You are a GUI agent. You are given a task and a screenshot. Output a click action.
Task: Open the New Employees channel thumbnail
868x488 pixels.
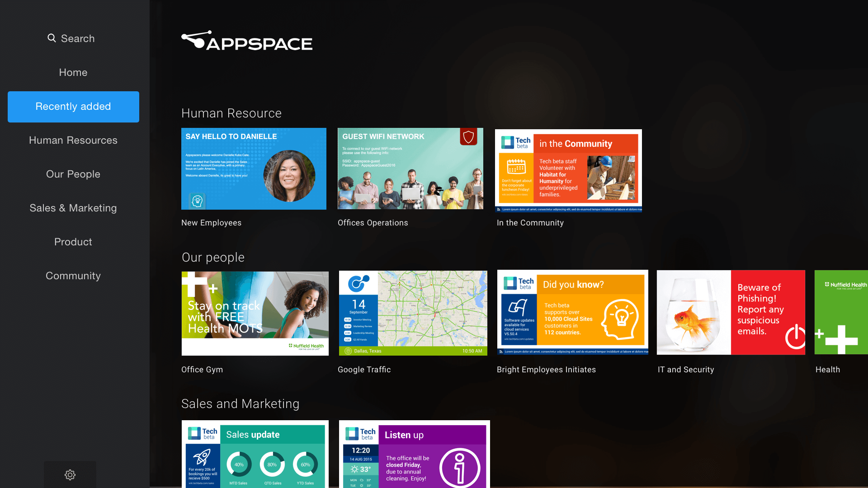[x=254, y=169]
